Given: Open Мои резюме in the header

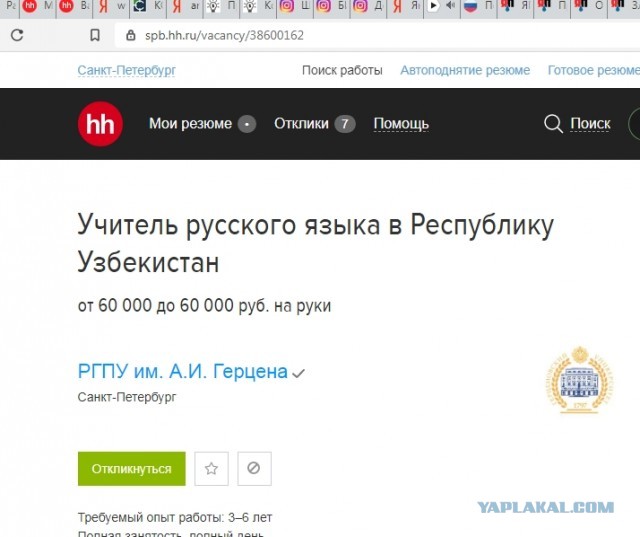Looking at the screenshot, I should pyautogui.click(x=190, y=123).
